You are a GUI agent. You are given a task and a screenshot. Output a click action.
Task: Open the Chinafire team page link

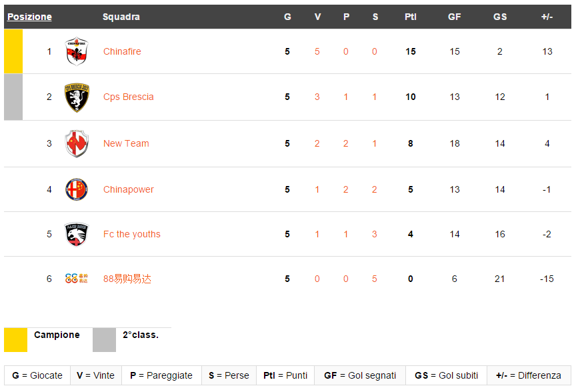tap(122, 51)
